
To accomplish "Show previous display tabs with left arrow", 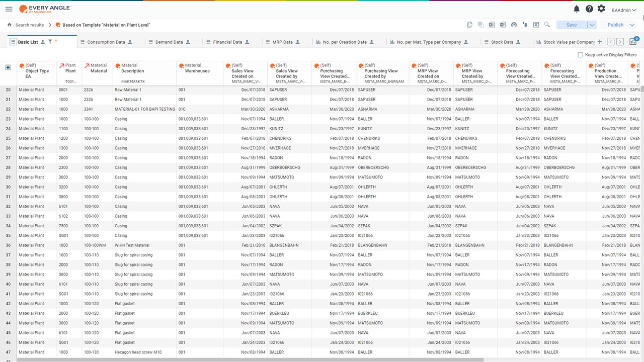I will pos(611,42).
